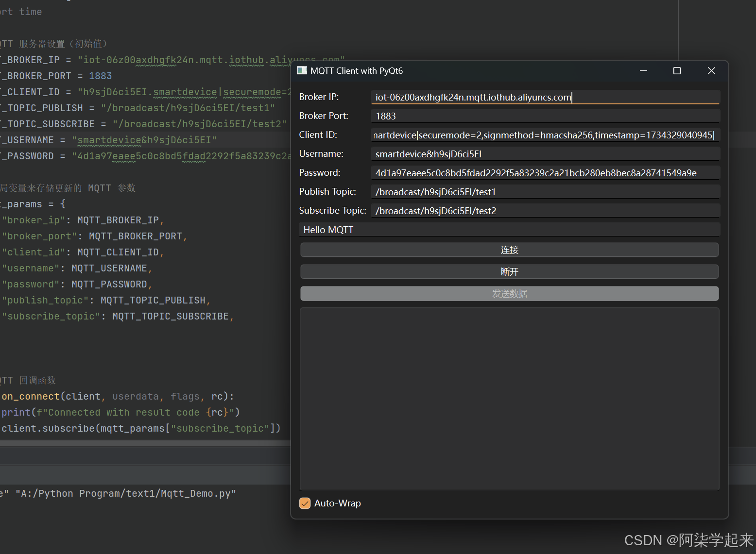Click the disabled 发送数据 send button
This screenshot has width=756, height=554.
tap(509, 293)
